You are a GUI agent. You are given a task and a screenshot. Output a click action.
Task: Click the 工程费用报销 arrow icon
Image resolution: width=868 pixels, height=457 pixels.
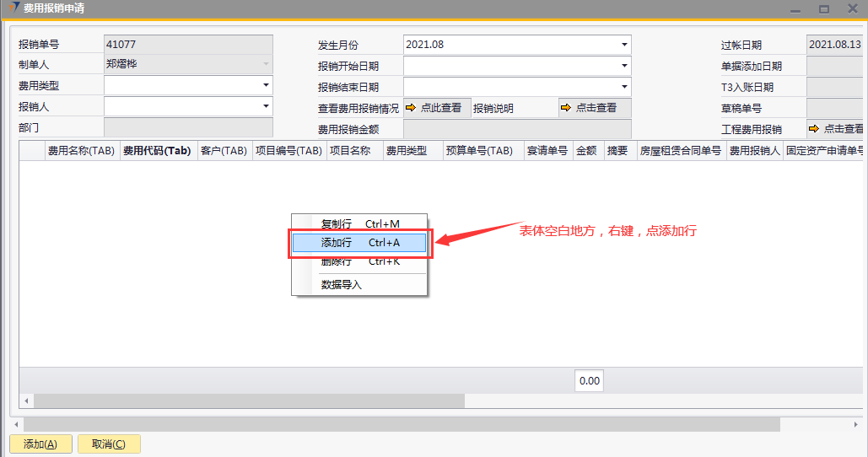(814, 129)
